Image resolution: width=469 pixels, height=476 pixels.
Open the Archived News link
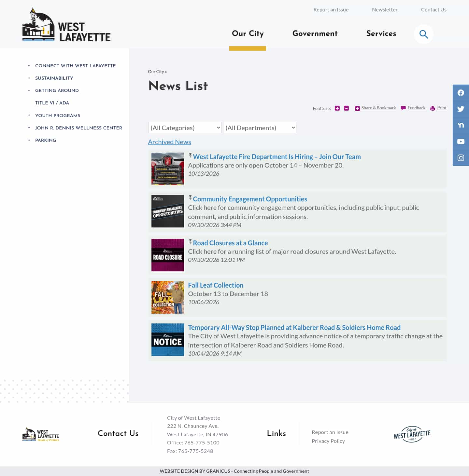(169, 142)
